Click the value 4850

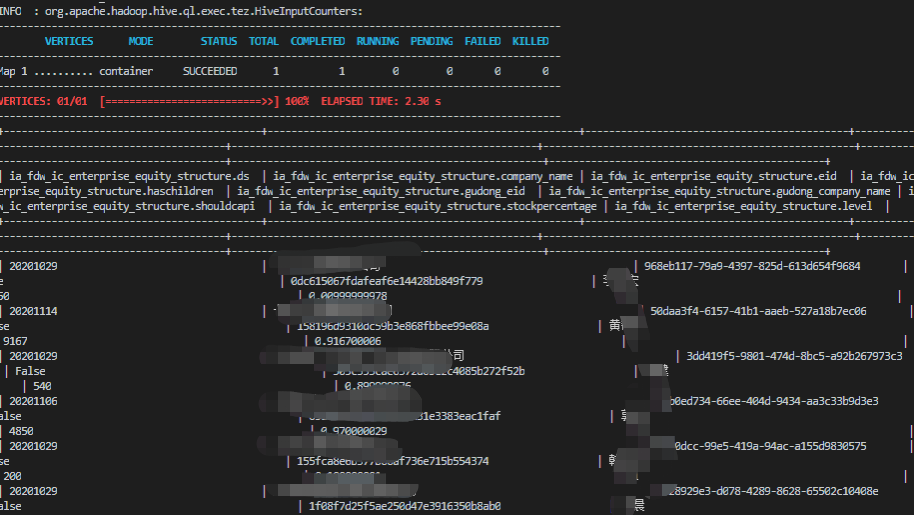[21, 432]
